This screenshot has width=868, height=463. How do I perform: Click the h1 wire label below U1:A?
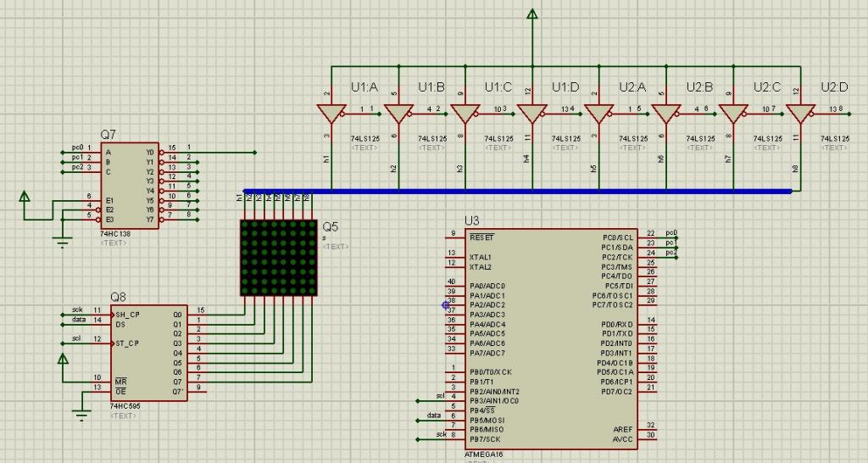[x=326, y=159]
